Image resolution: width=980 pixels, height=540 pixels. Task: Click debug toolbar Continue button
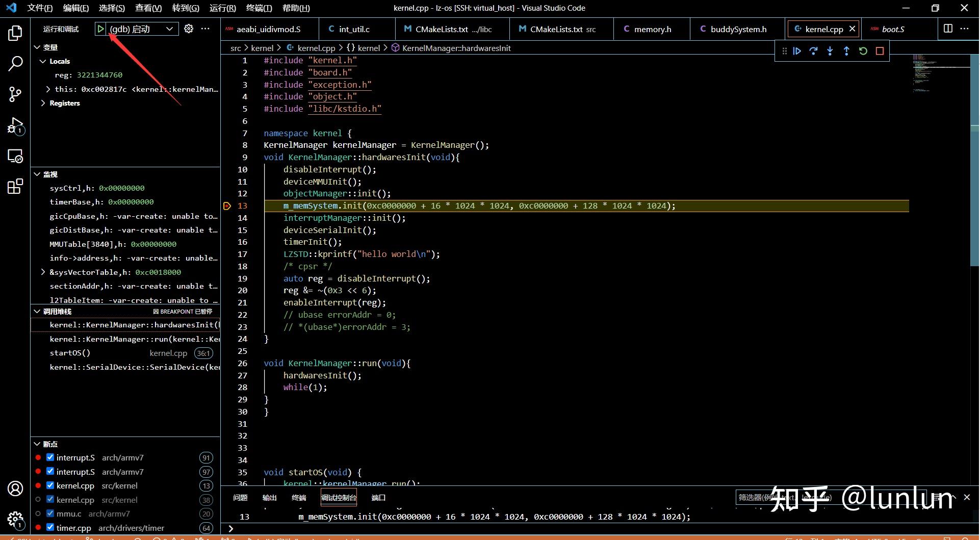(797, 51)
